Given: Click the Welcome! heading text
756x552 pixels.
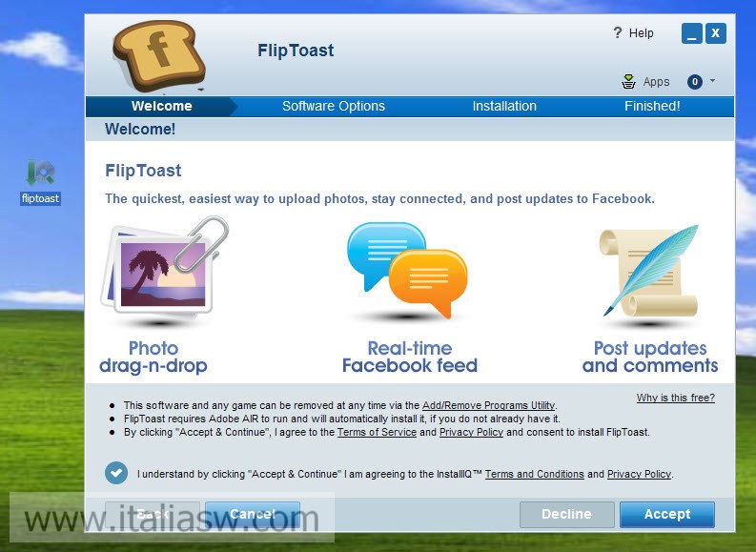Looking at the screenshot, I should pos(140,130).
